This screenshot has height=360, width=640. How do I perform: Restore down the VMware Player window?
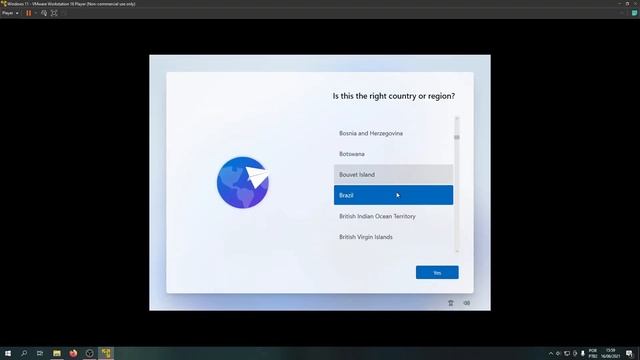[627, 4]
